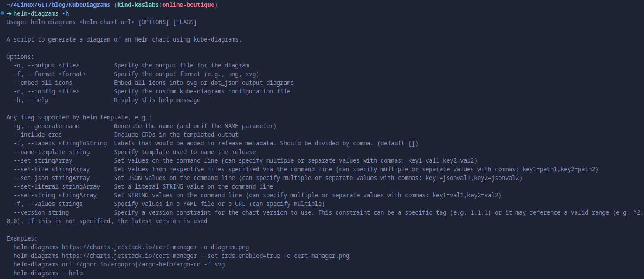Screen dimensions: 644x279
Task: Click the diagram.png output filename
Action: coord(233,247)
